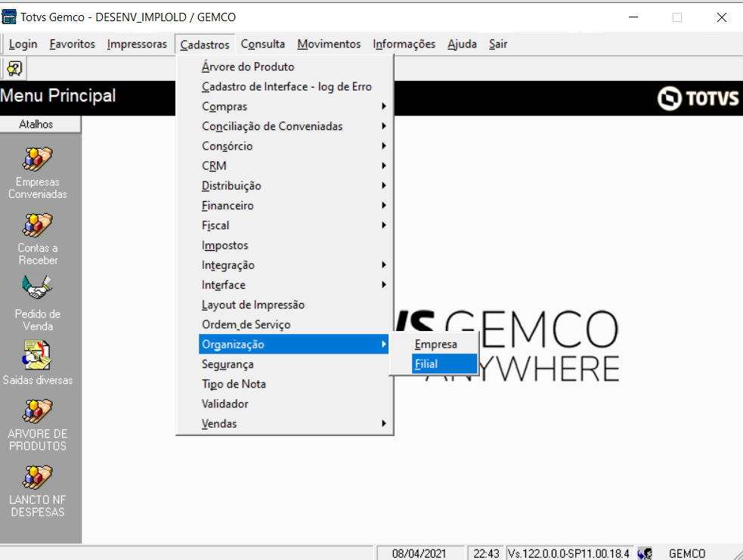Expand the Distribuição submenu
The height and width of the screenshot is (560, 743).
point(294,186)
